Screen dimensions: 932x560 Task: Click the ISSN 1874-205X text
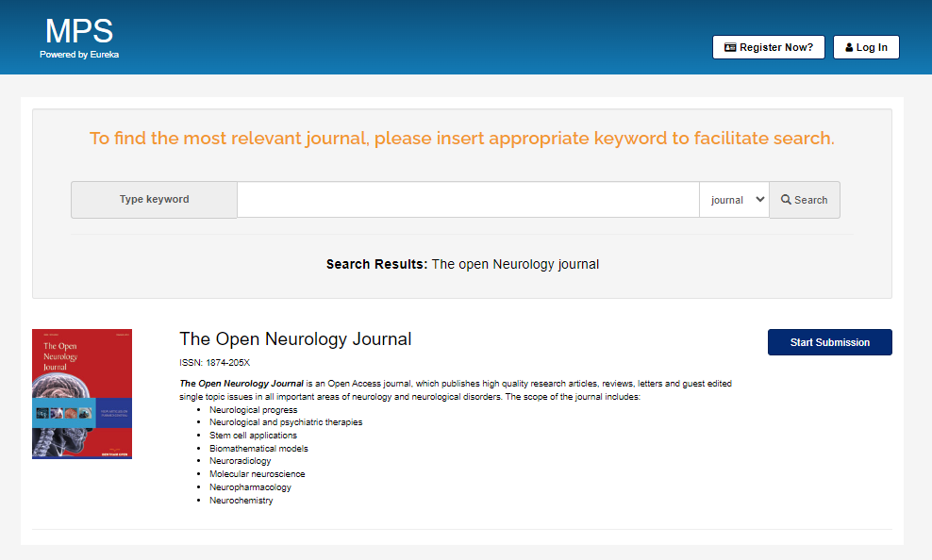point(214,362)
